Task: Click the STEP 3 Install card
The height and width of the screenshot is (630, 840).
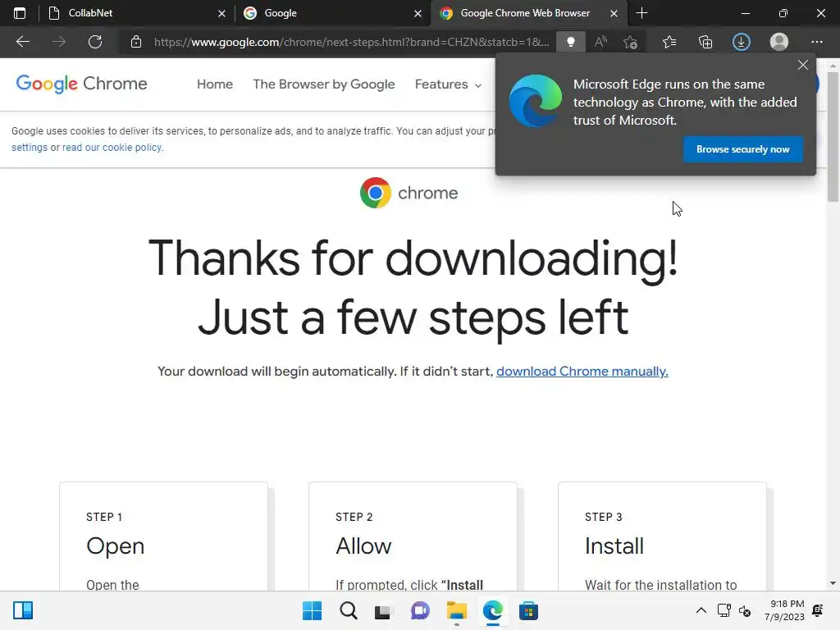Action: coord(662,536)
